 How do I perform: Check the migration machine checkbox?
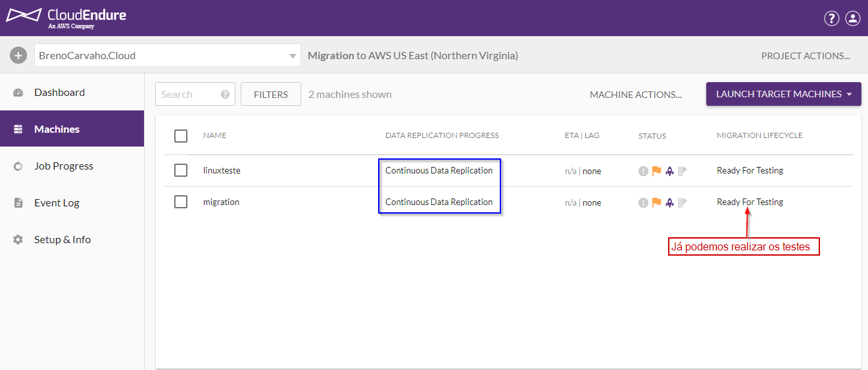click(x=181, y=202)
